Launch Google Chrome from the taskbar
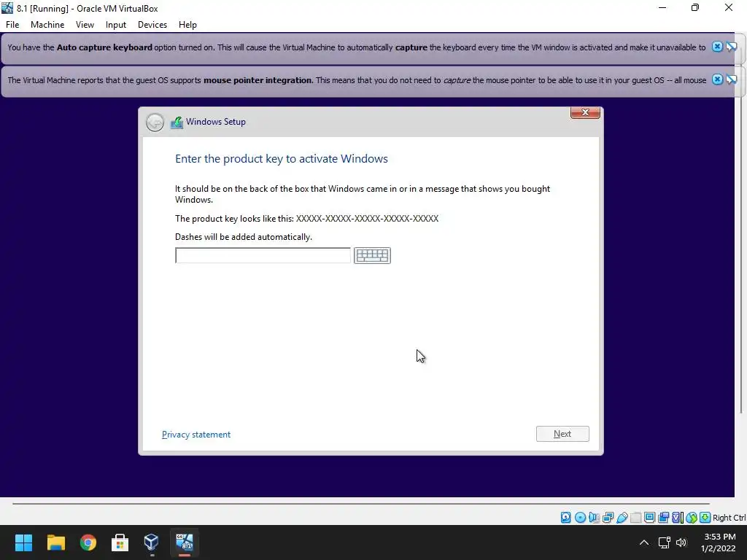 pos(88,542)
